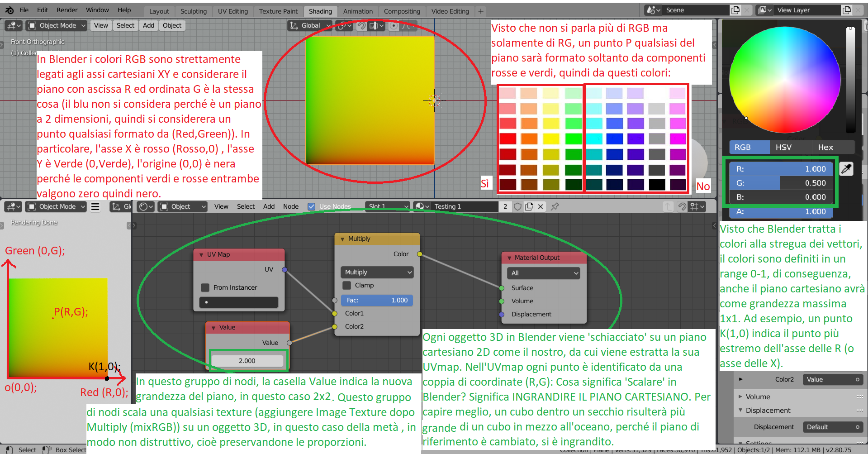Open the shader editor's editor type selector
Image resolution: width=868 pixels, height=454 pixels.
point(146,206)
